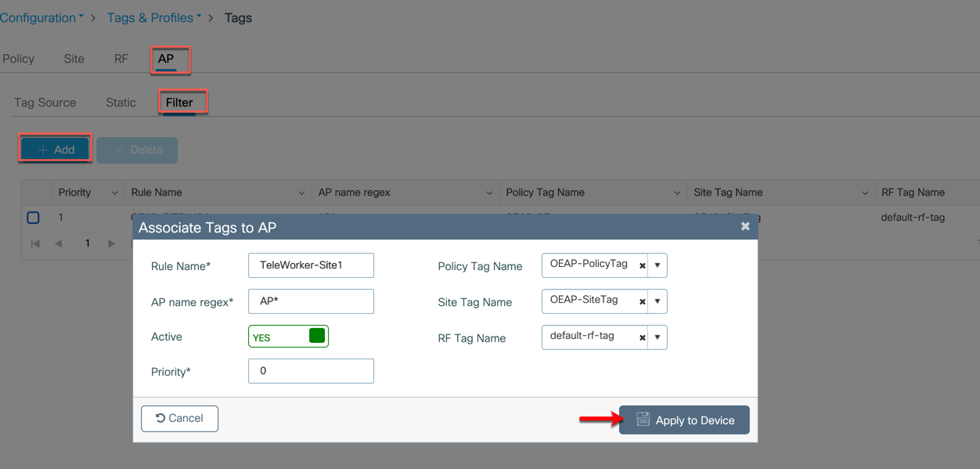The width and height of the screenshot is (980, 469).
Task: Jump to first page using pagination icon
Action: pos(34,243)
